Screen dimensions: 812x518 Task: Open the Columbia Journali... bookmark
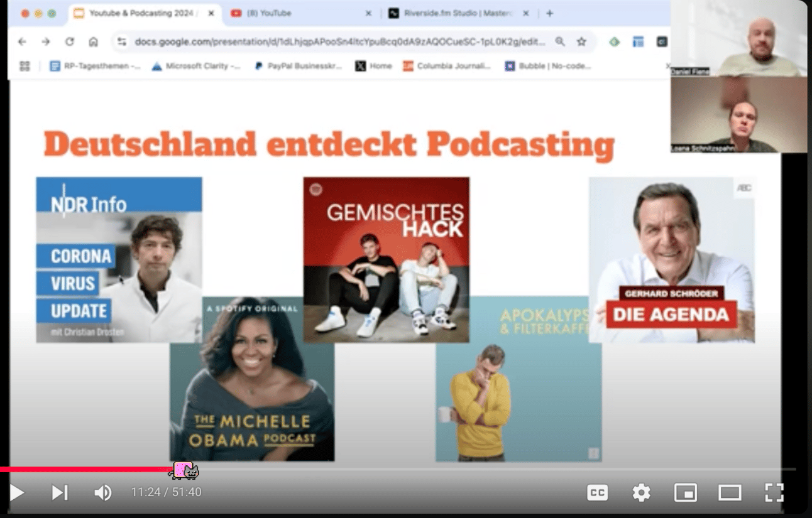tap(447, 66)
